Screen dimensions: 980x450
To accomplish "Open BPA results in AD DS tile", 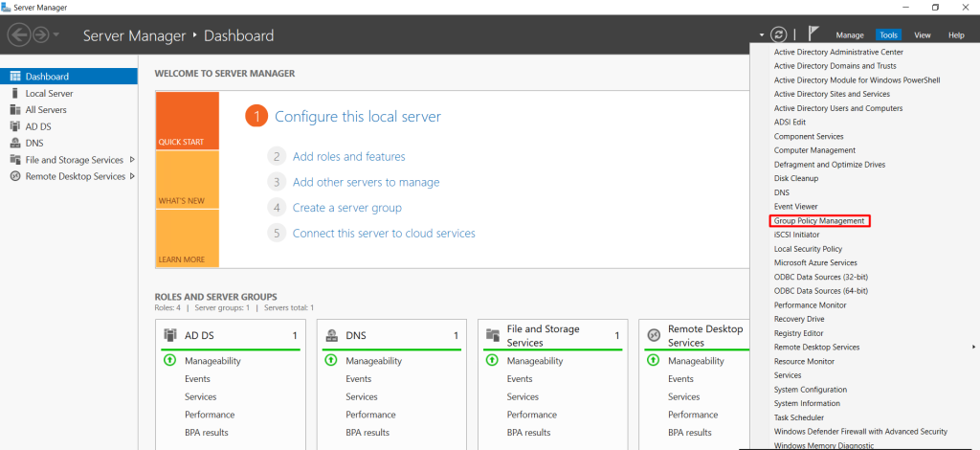I will pyautogui.click(x=207, y=433).
